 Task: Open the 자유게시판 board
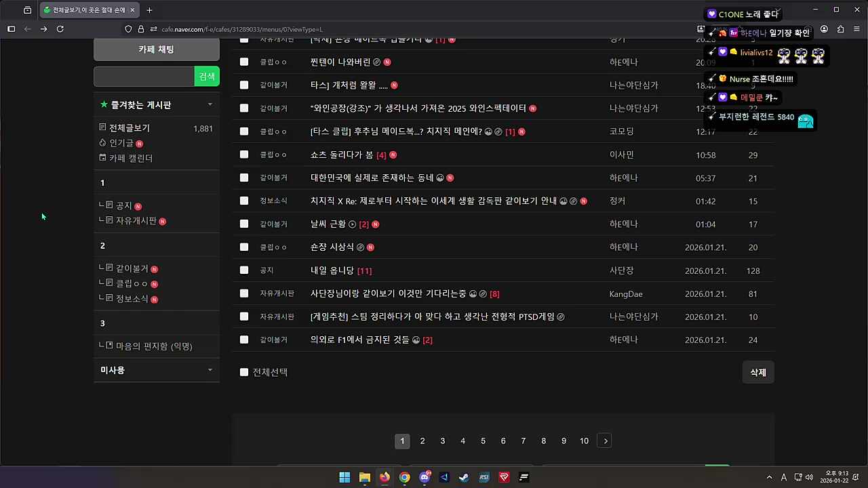click(136, 220)
